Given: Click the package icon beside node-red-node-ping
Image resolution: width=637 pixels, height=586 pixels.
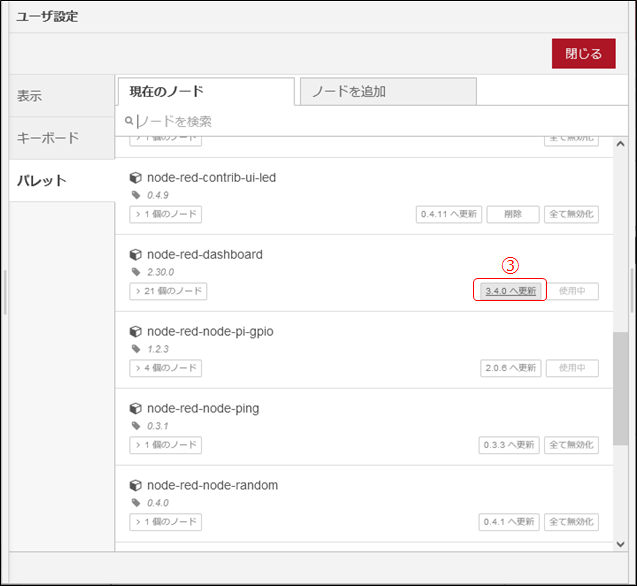Looking at the screenshot, I should pyautogui.click(x=136, y=409).
